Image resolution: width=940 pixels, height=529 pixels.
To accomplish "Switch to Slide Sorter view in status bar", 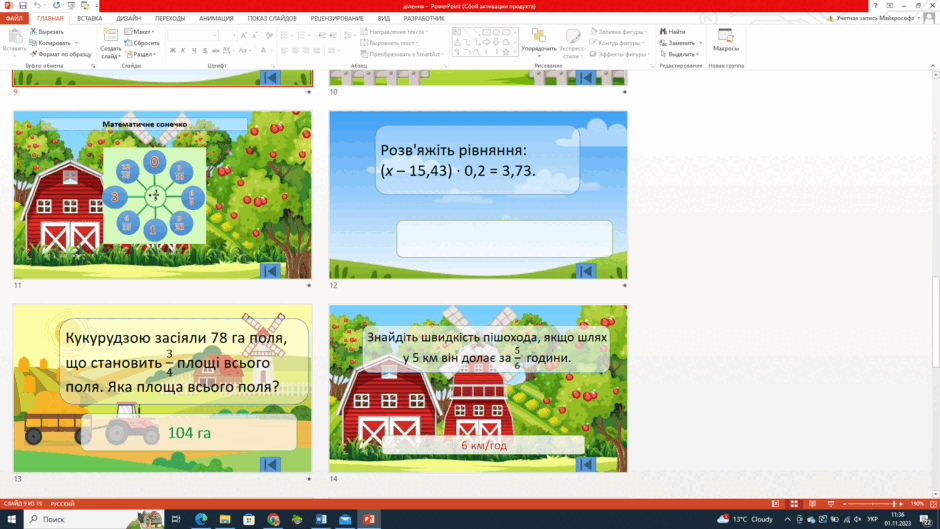I will [794, 504].
